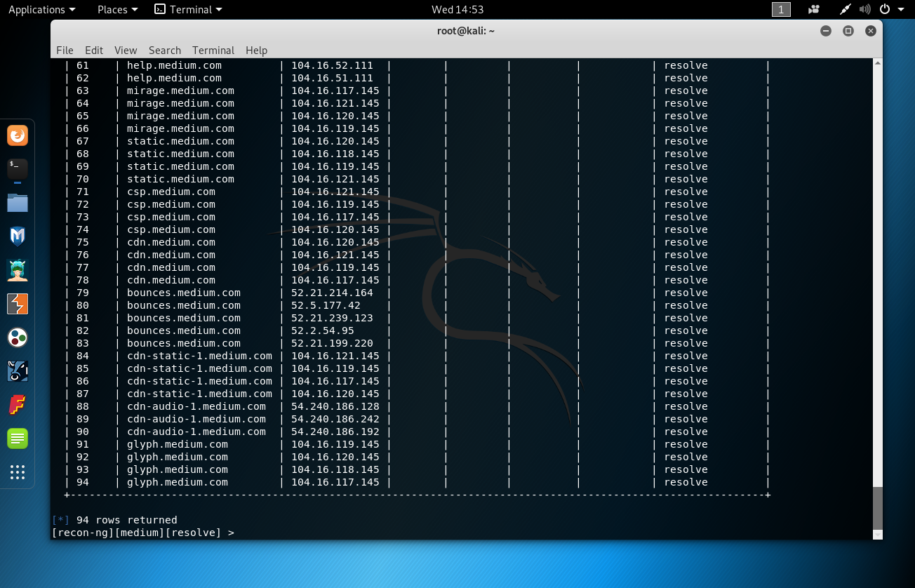Click IP address 54.240.186.128
This screenshot has width=915, height=588.
click(335, 406)
